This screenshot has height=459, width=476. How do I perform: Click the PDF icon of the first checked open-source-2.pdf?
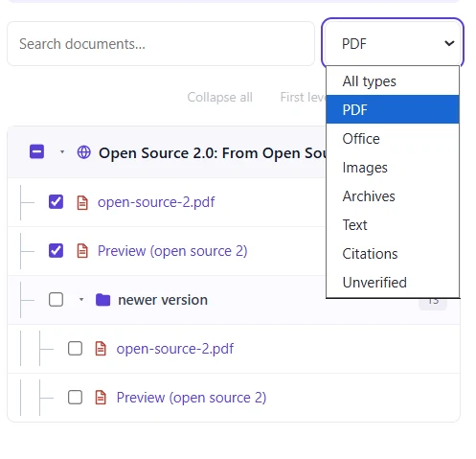(x=82, y=203)
